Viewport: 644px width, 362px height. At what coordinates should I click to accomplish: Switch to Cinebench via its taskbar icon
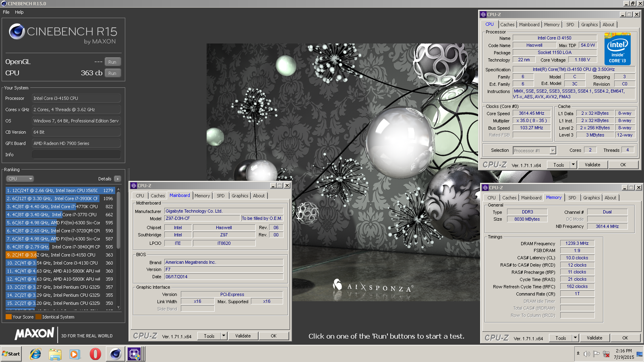pos(115,354)
